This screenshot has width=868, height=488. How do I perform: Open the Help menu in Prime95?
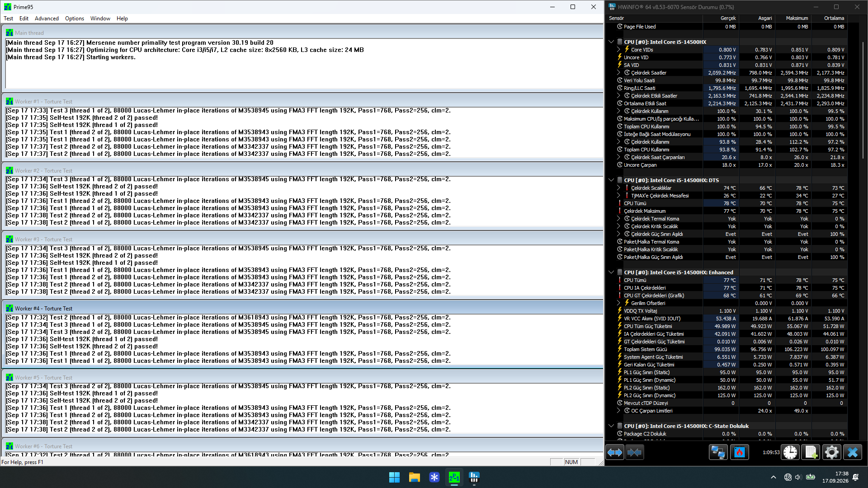click(122, 19)
